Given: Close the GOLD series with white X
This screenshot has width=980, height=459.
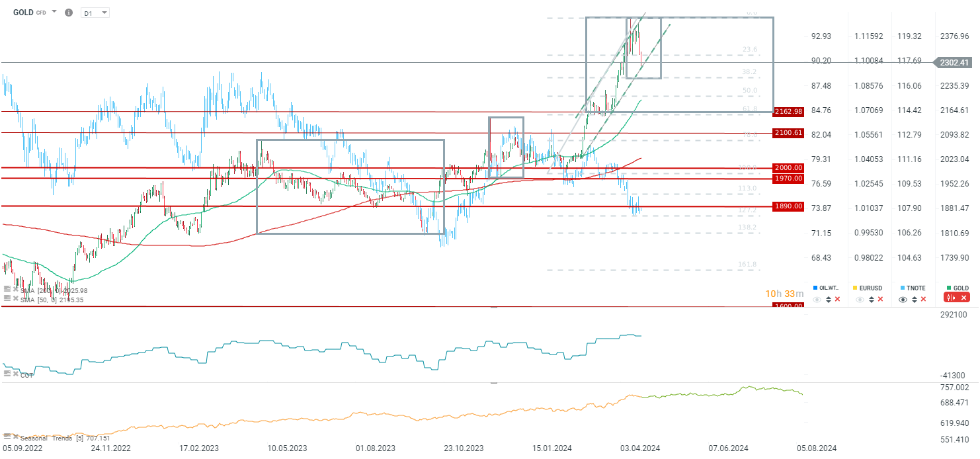Looking at the screenshot, I should pos(963,298).
